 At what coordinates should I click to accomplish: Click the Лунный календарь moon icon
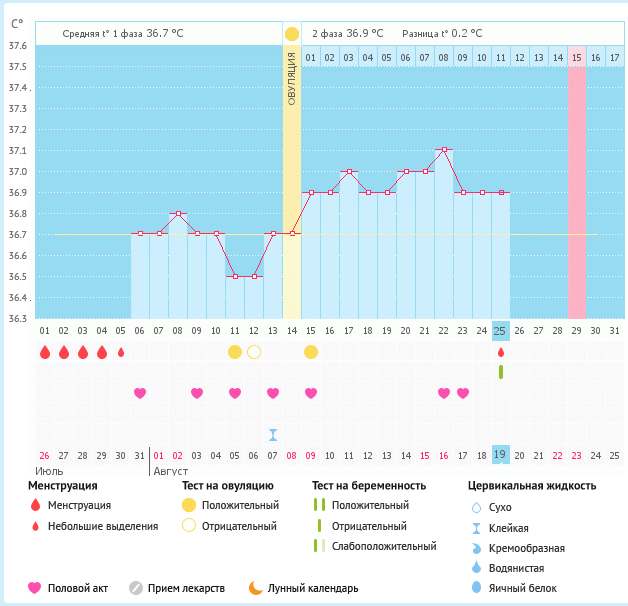pos(256,588)
